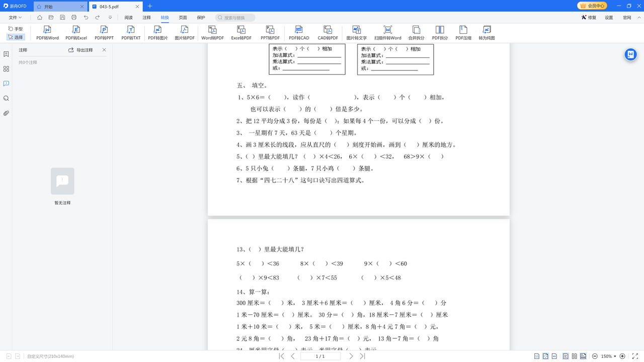
Task: Select the PDF转Word conversion tool
Action: pos(47,33)
